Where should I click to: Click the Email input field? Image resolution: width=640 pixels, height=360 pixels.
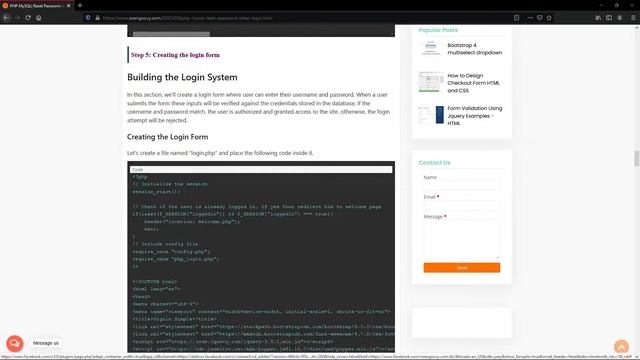tap(462, 205)
